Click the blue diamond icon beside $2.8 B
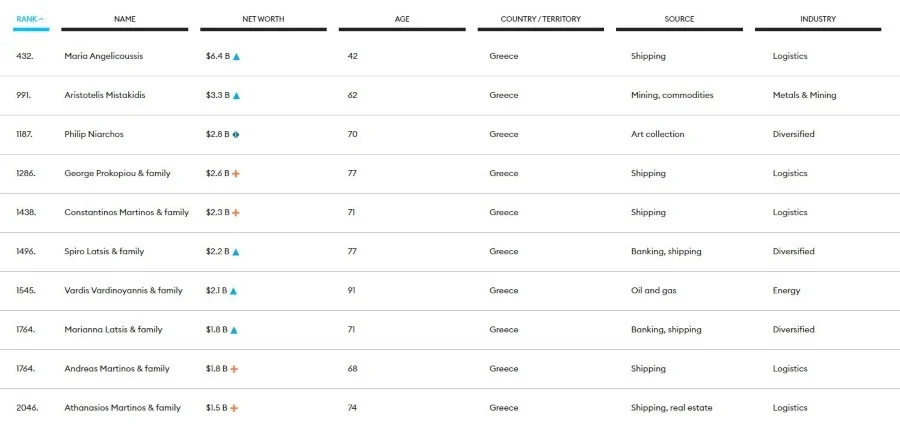 click(x=236, y=135)
